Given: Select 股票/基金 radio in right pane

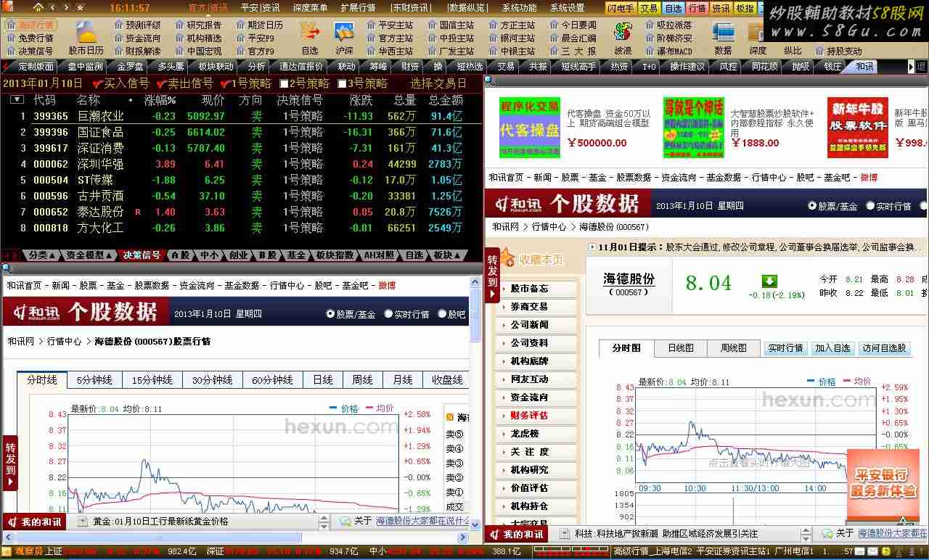Looking at the screenshot, I should [x=812, y=206].
